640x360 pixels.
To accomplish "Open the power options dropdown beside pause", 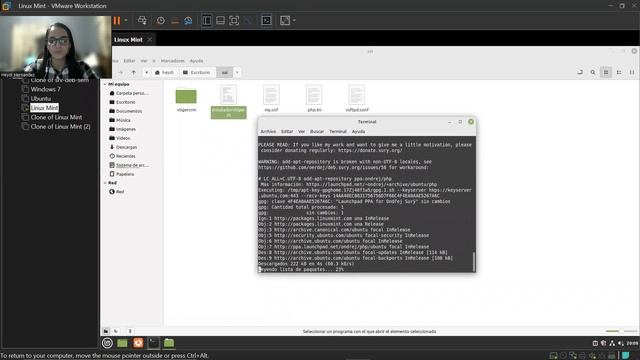I will (126, 20).
